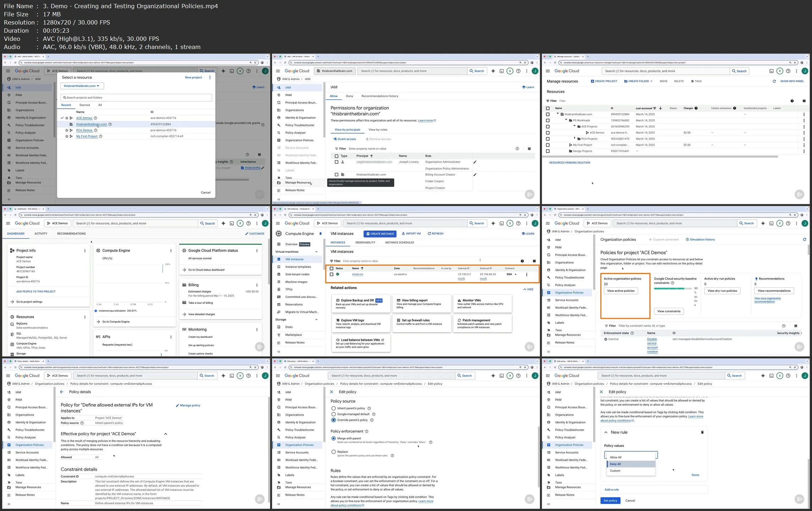The image size is (812, 511).
Task: Click the Search projects and folders field
Action: (x=136, y=98)
